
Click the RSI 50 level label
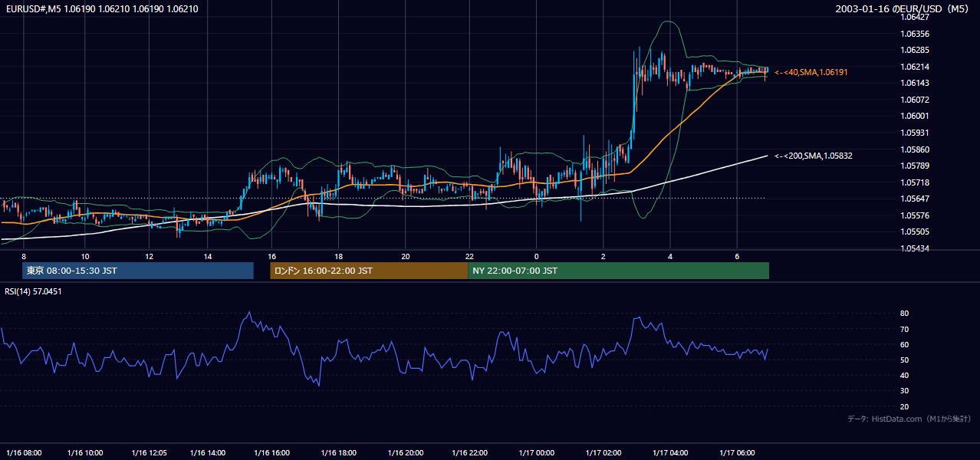(905, 360)
